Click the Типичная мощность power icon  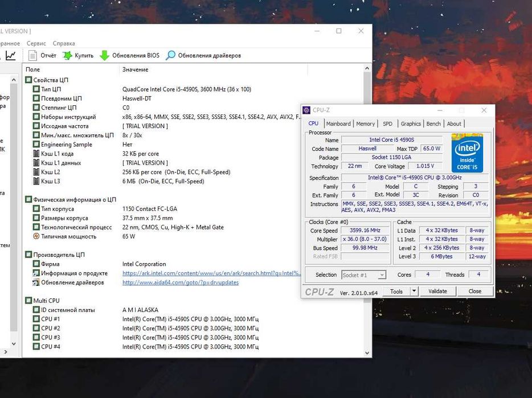pos(36,236)
